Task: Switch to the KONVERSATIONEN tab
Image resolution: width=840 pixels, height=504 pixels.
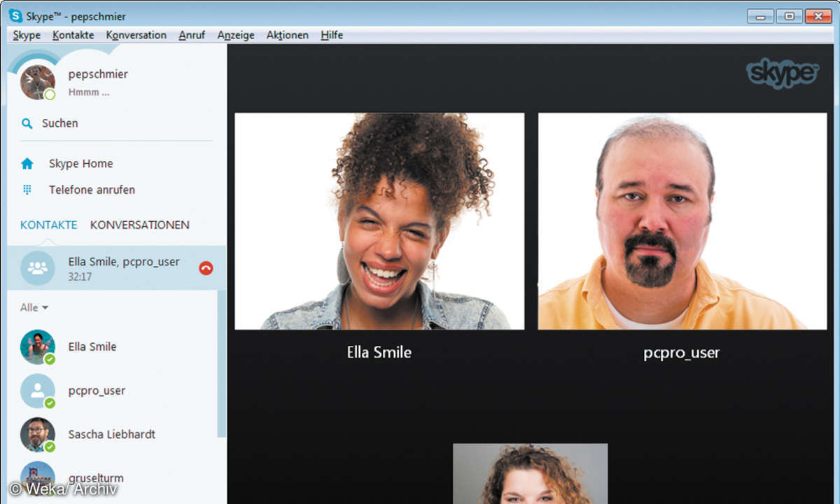Action: click(x=140, y=225)
